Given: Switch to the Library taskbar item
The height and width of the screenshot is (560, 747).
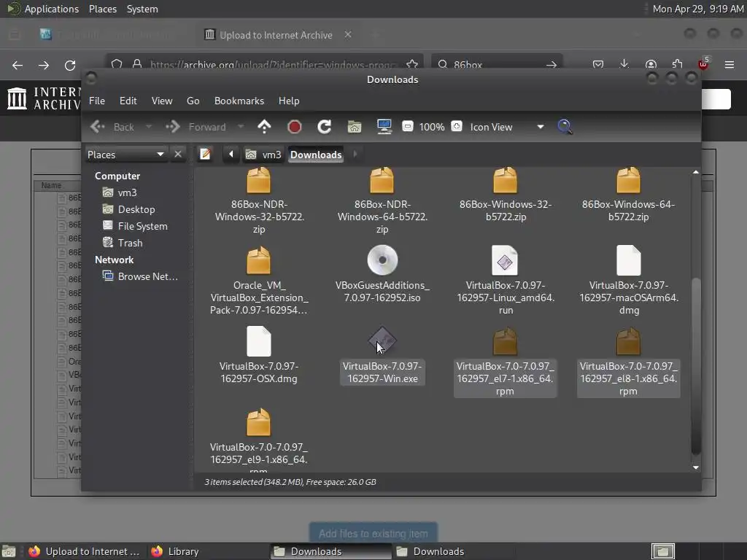Looking at the screenshot, I should point(176,551).
